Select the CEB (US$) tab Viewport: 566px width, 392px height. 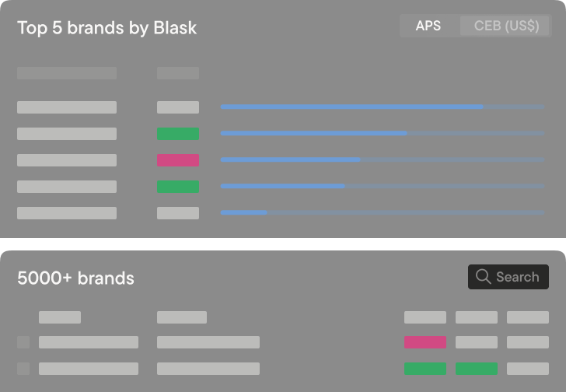(506, 26)
